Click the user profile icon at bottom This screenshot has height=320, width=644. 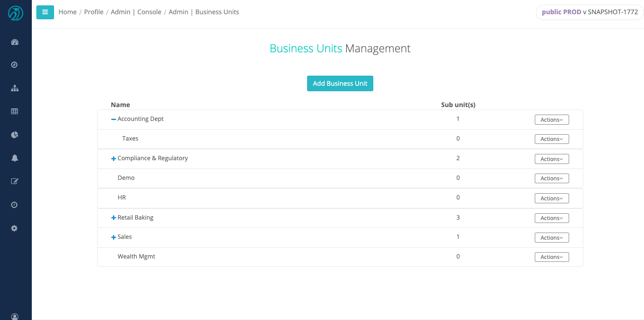15,317
